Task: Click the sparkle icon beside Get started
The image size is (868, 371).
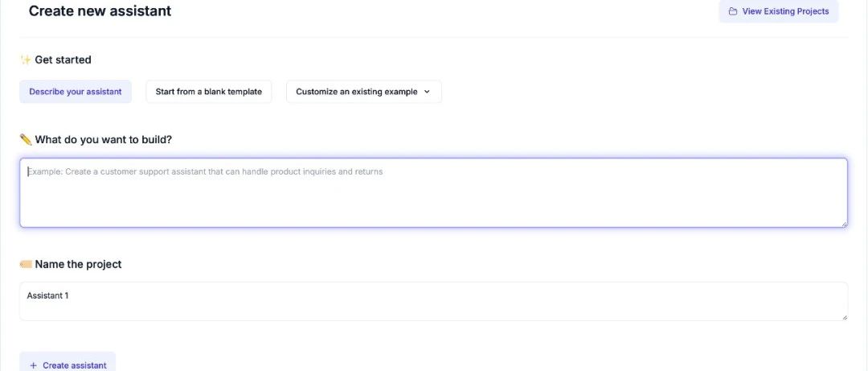Action: (25, 60)
